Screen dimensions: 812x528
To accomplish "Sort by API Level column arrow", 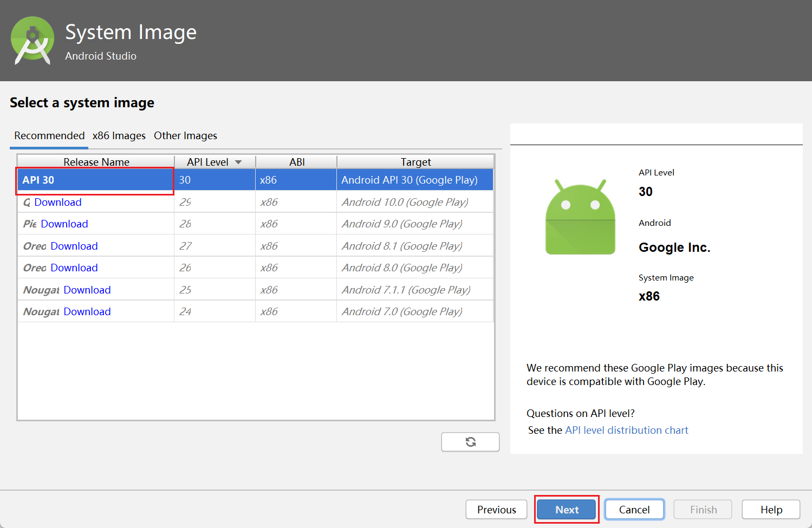I will 238,162.
